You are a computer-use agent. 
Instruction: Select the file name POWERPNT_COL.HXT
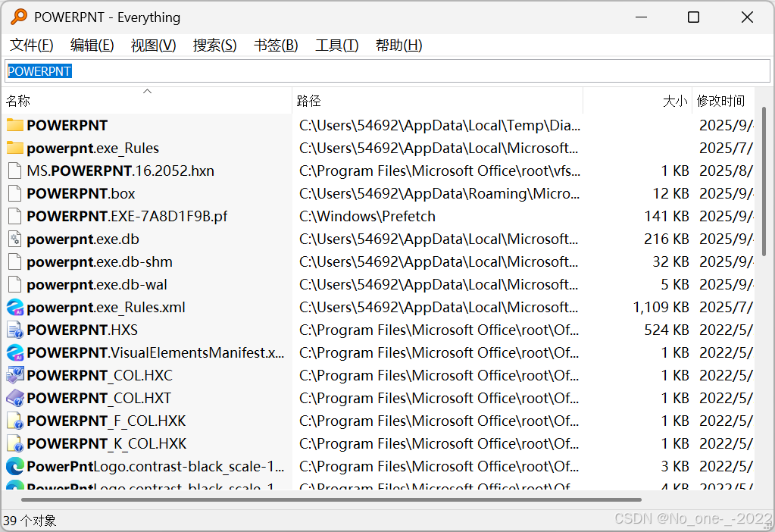point(98,398)
